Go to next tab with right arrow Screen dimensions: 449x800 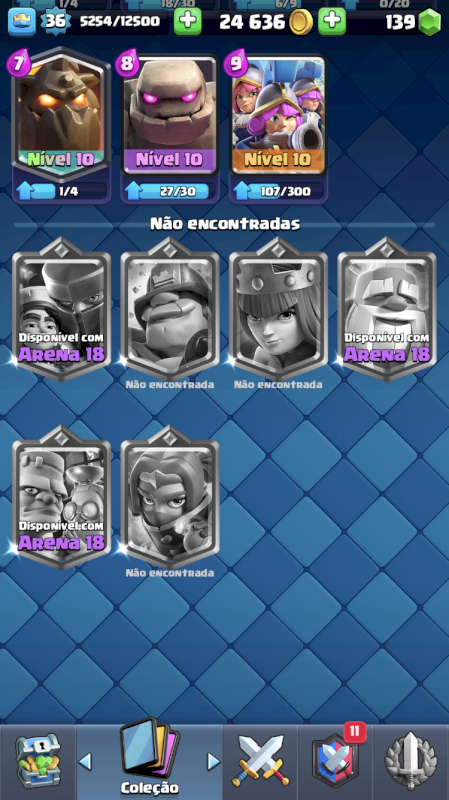(x=213, y=761)
